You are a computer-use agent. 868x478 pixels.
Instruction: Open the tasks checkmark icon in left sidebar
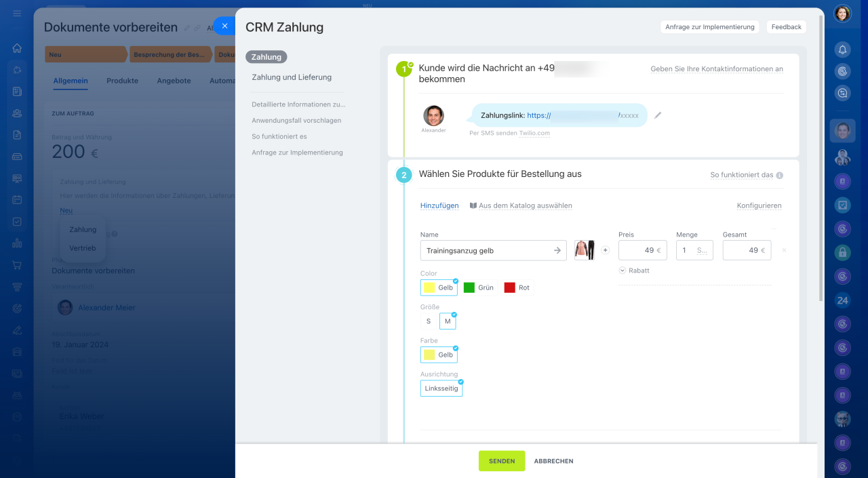17,222
